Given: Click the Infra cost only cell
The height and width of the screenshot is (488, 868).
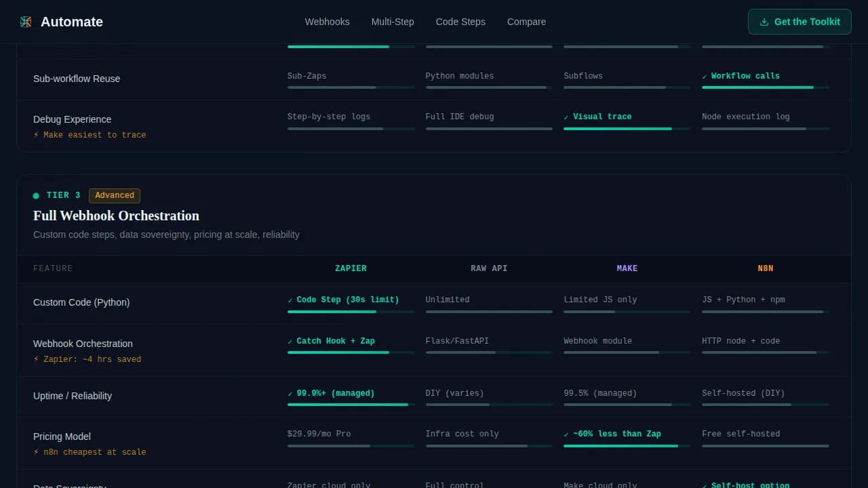Looking at the screenshot, I should 462,434.
